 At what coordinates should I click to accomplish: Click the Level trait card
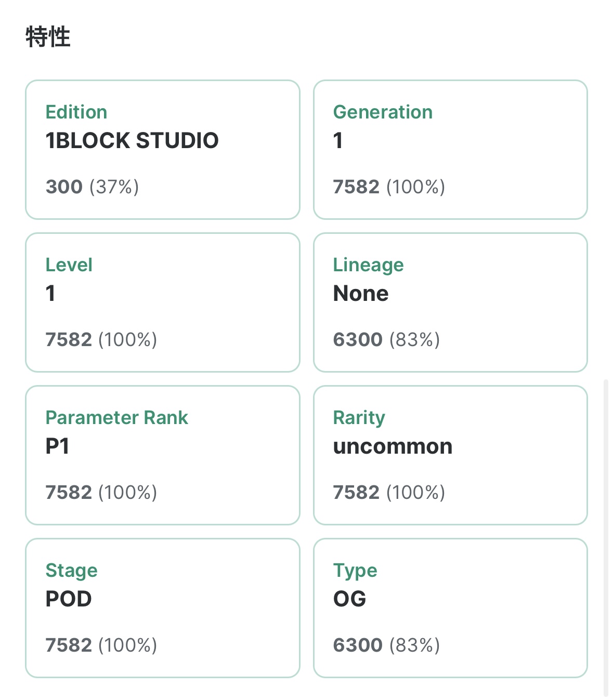click(x=162, y=302)
